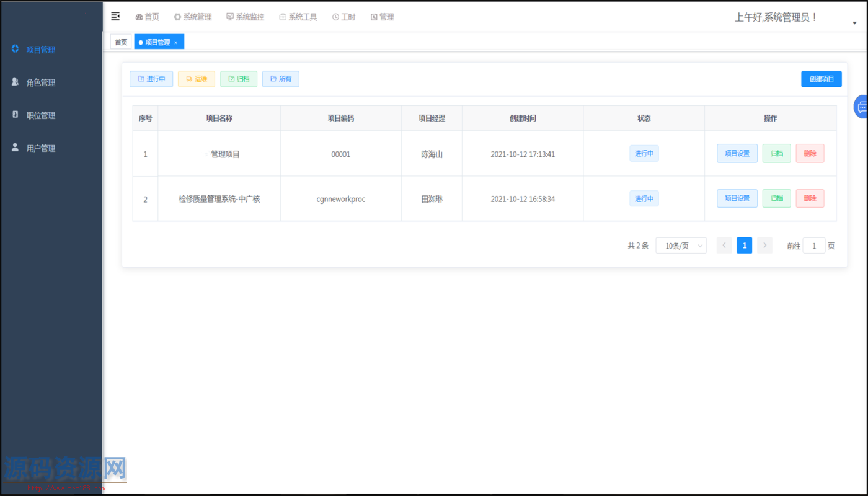
Task: Click the 项目名称 column header
Action: (219, 118)
